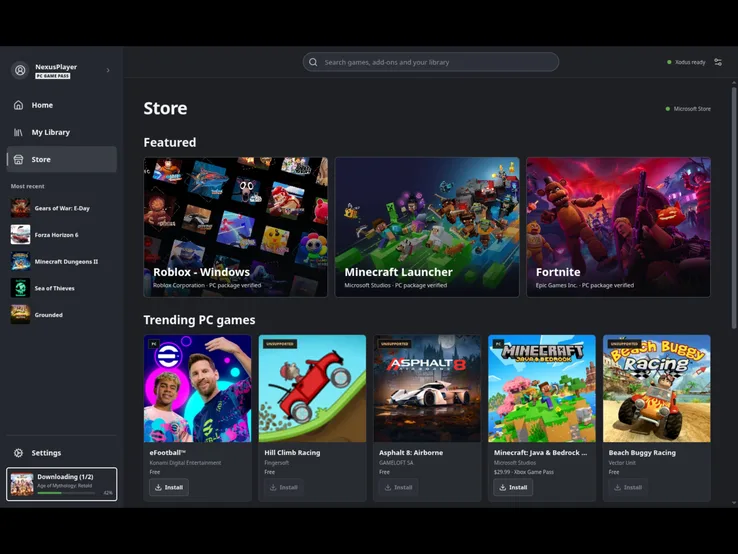Open Asphalt 8 cover art
This screenshot has width=738, height=554.
pos(427,388)
